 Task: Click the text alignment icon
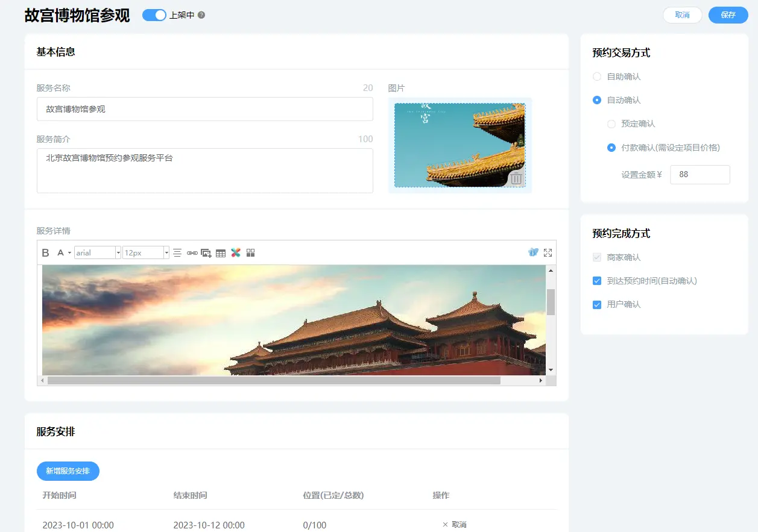[x=177, y=253]
